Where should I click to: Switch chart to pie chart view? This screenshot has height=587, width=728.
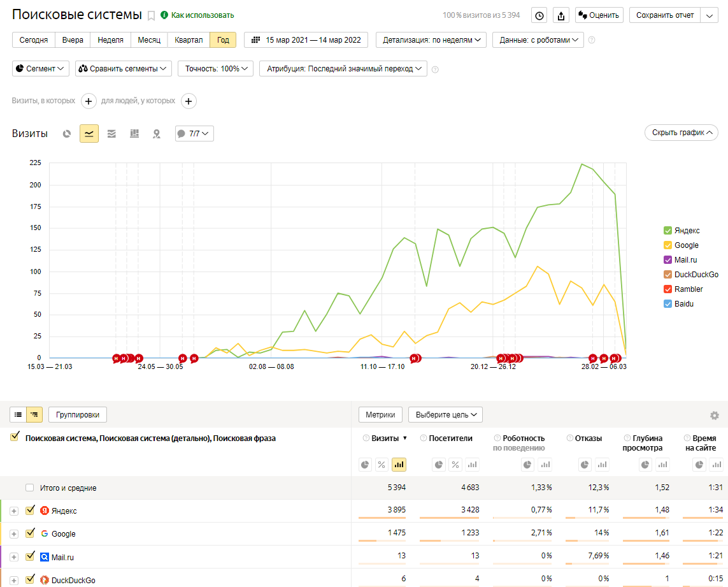click(67, 134)
